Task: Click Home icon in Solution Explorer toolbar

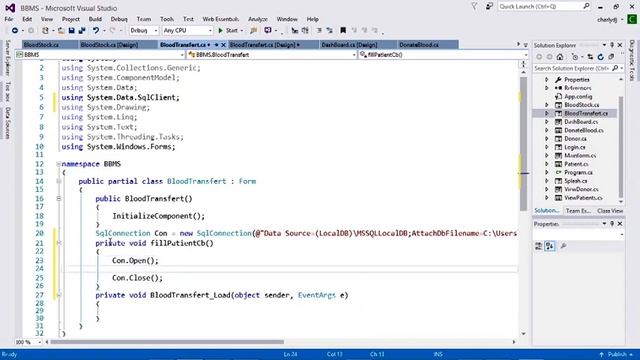Action: pos(560,57)
